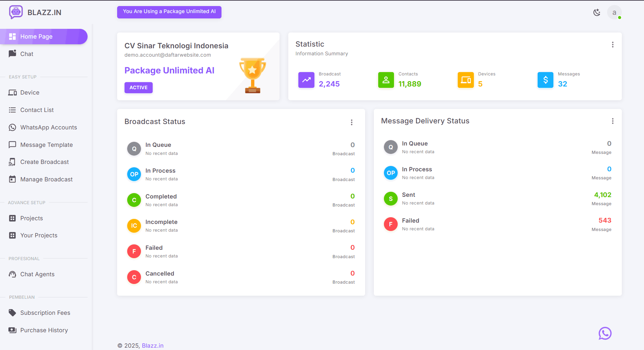Click the blue OP badge in Broadcast Status

point(134,174)
